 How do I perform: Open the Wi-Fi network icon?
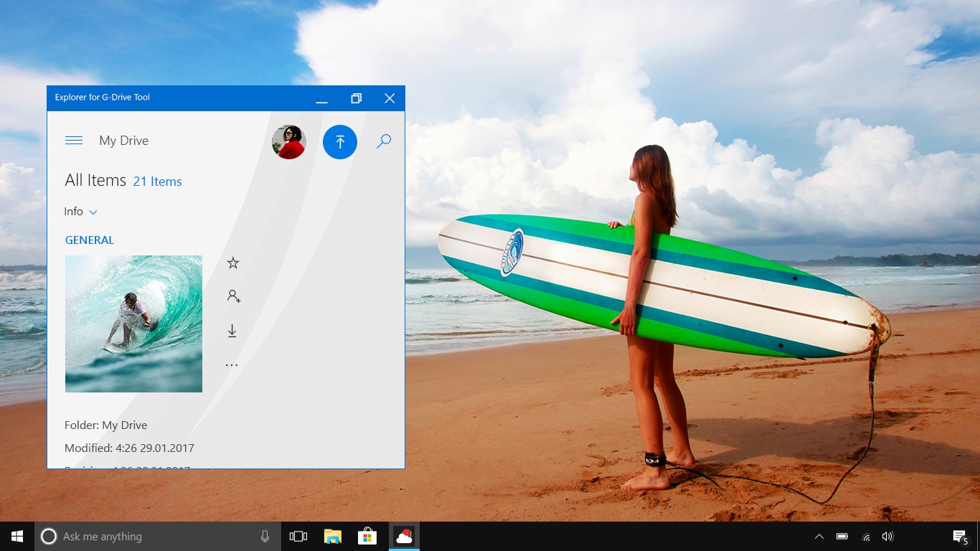tap(866, 537)
